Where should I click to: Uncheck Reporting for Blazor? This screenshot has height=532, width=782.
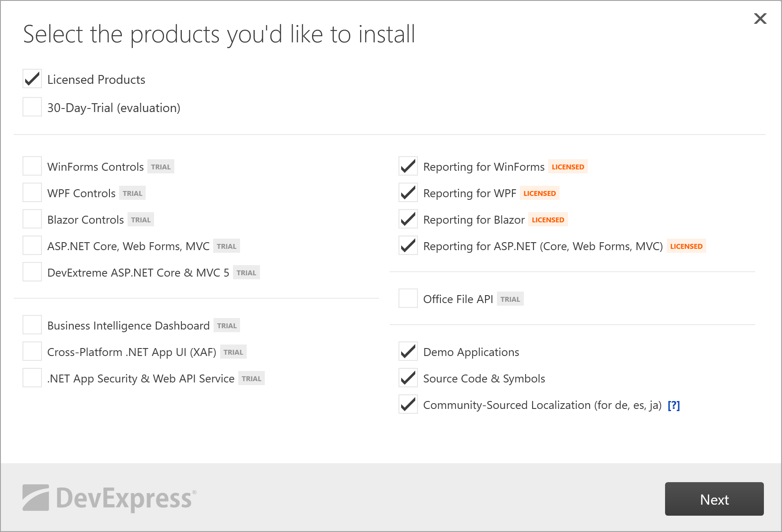click(408, 219)
